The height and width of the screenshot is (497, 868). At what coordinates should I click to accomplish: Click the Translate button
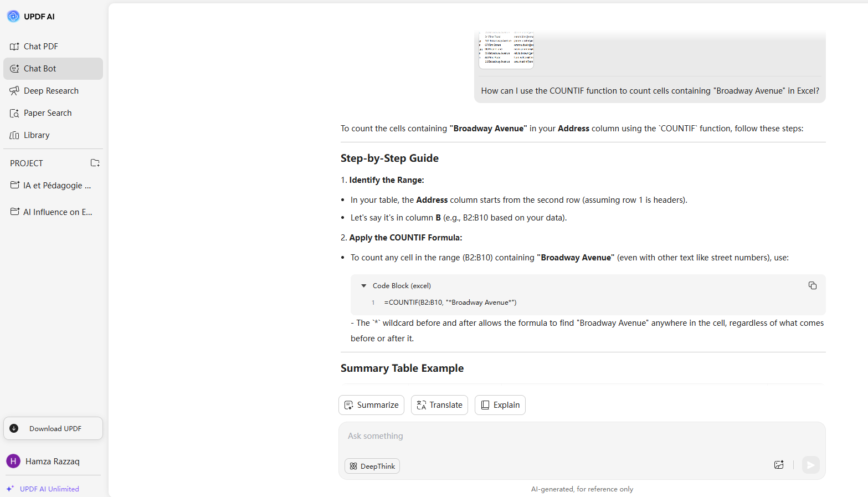439,405
